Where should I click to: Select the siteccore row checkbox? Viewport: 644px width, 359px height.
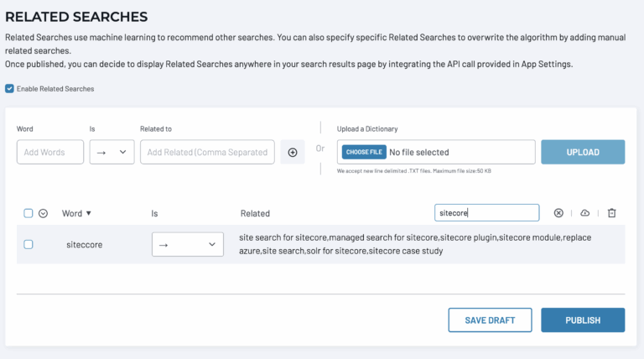(x=29, y=244)
